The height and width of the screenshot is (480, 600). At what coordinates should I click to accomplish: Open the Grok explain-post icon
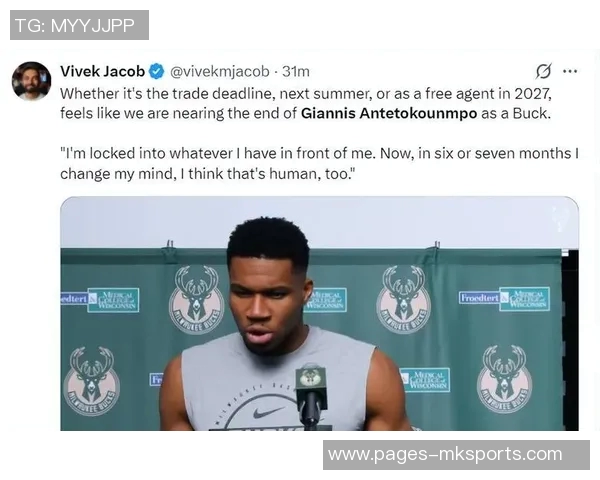[x=543, y=71]
